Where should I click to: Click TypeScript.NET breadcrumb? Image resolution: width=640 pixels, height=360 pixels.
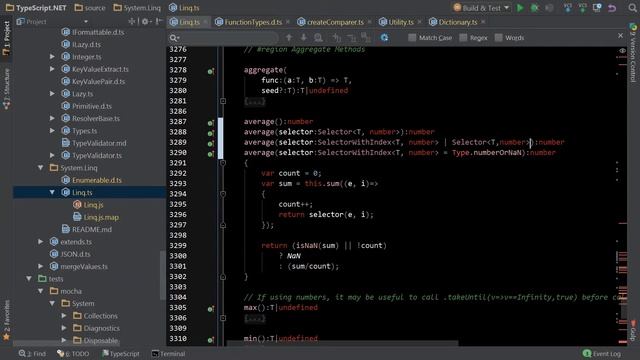pyautogui.click(x=36, y=8)
